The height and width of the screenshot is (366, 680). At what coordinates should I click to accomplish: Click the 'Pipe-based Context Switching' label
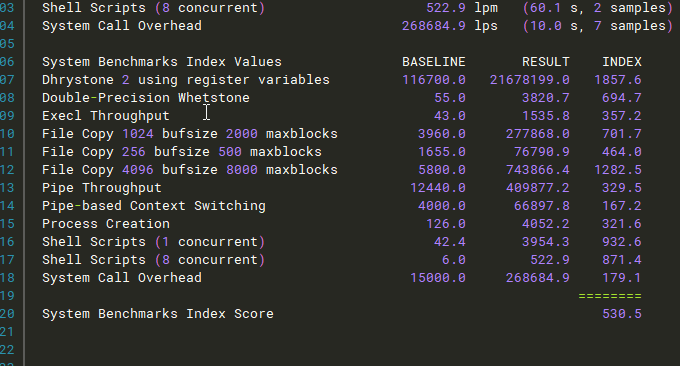(154, 206)
